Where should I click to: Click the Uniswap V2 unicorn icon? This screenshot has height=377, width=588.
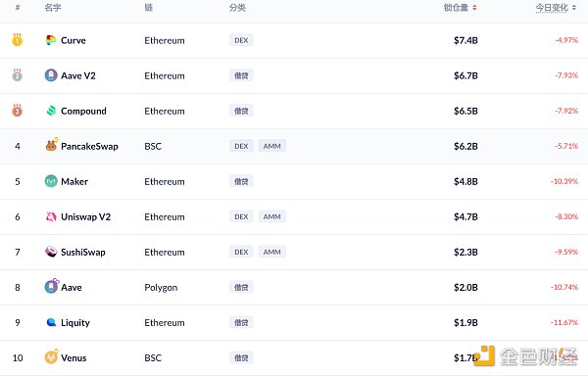51,216
